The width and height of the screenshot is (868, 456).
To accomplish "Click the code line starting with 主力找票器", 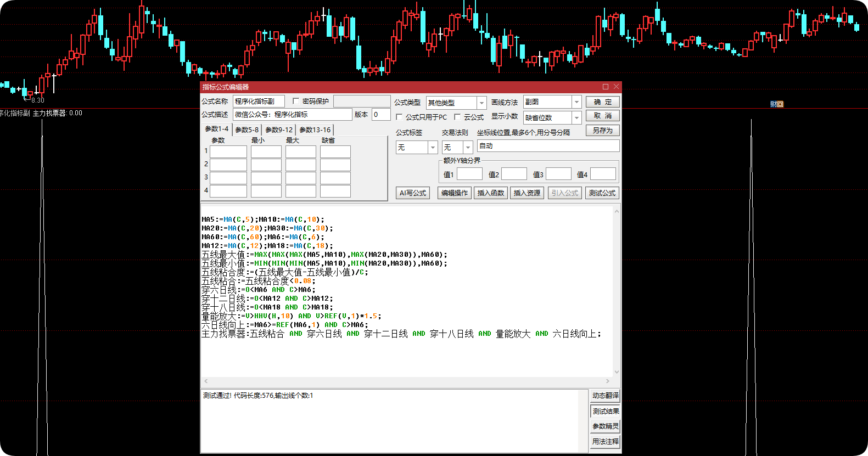I will click(x=401, y=334).
